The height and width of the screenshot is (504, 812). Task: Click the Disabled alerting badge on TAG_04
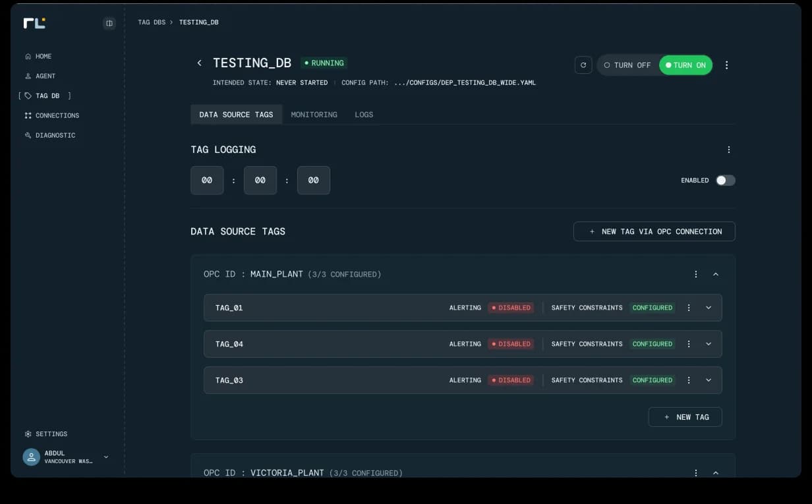point(510,344)
